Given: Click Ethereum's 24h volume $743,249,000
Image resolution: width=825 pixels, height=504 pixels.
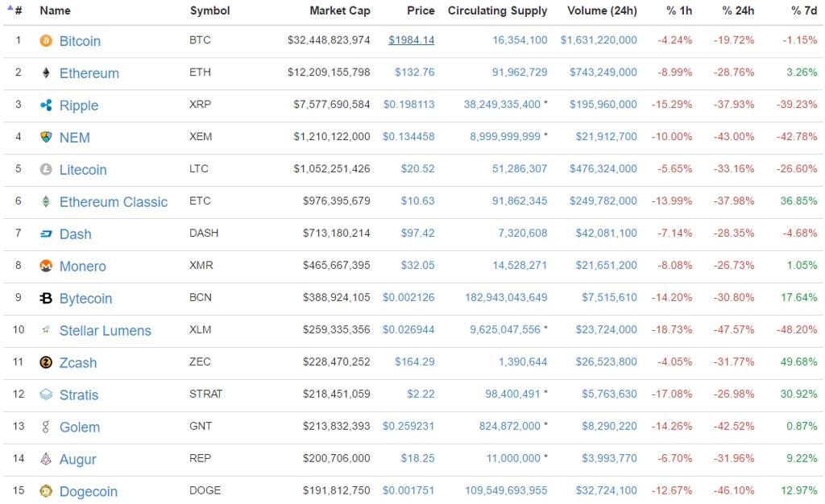Looking at the screenshot, I should (603, 72).
